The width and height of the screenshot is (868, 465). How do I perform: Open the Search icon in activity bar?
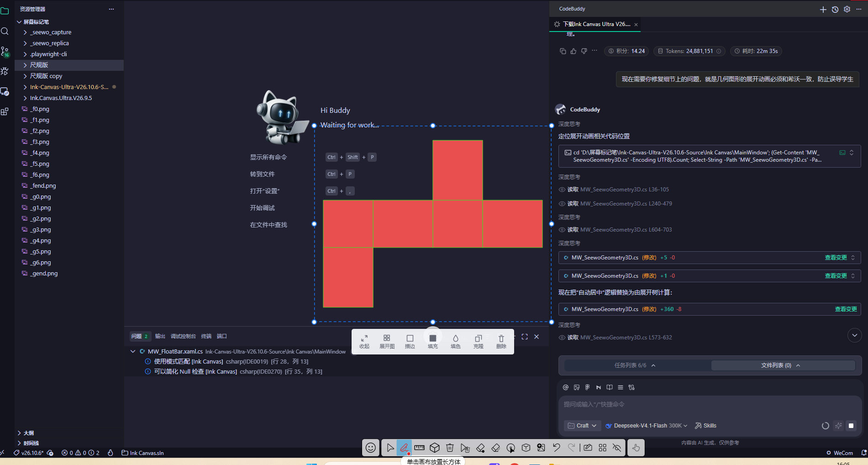click(5, 31)
